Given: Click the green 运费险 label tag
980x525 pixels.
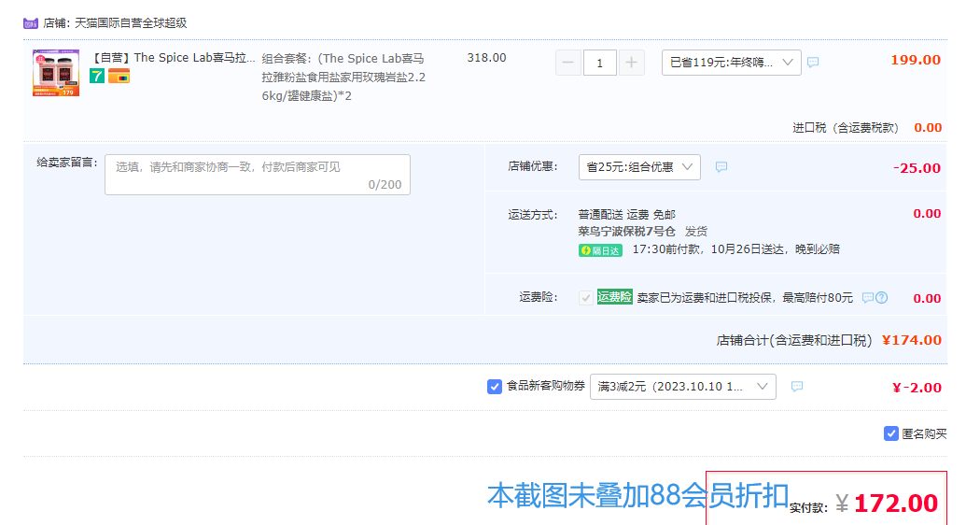Looking at the screenshot, I should (x=615, y=297).
